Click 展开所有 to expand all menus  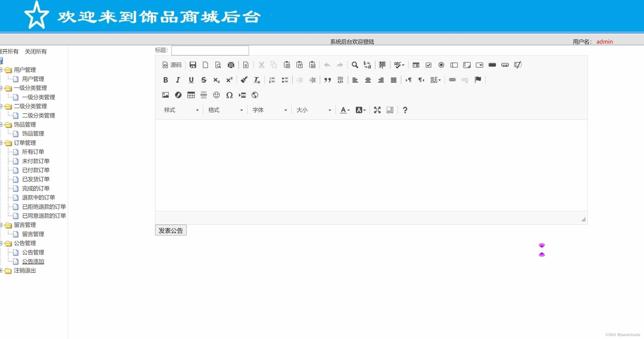pyautogui.click(x=9, y=51)
